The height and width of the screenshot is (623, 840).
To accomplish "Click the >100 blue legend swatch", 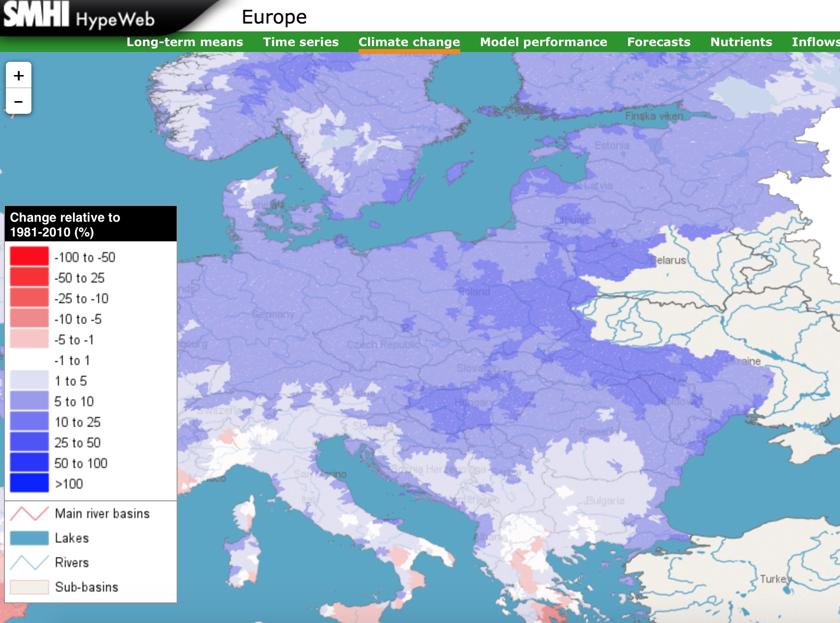I will click(29, 483).
